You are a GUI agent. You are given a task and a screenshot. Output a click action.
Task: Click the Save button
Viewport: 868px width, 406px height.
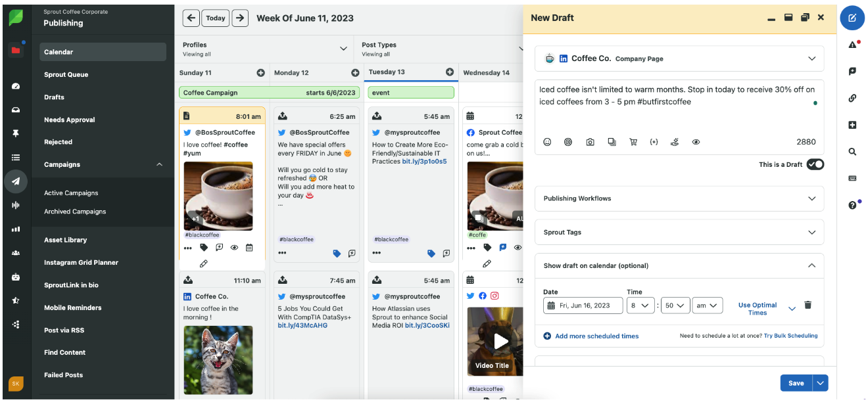click(796, 383)
